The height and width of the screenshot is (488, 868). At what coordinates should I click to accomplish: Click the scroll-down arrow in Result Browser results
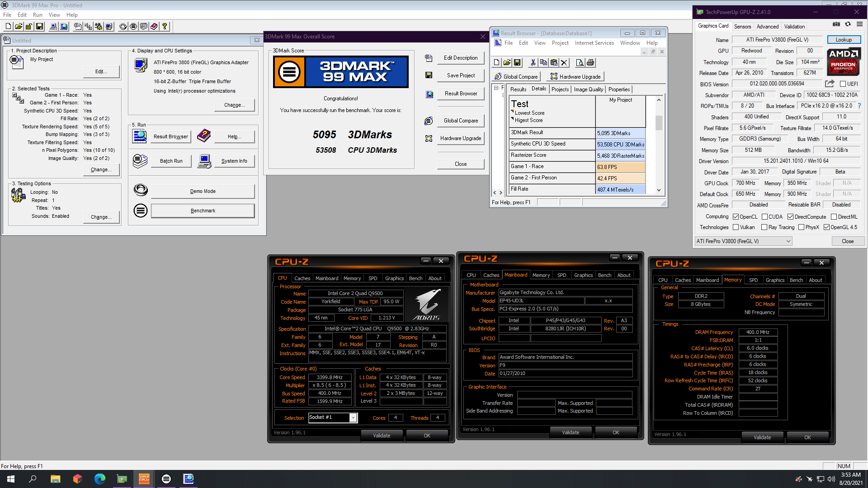(659, 190)
